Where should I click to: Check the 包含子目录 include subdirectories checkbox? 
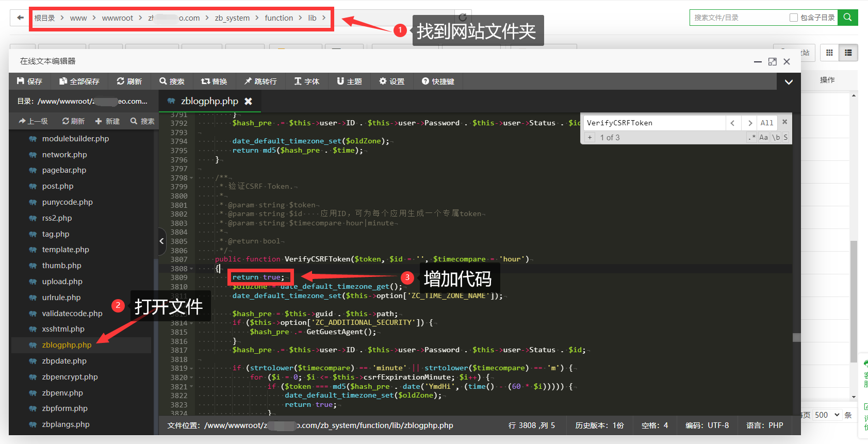[x=794, y=18]
